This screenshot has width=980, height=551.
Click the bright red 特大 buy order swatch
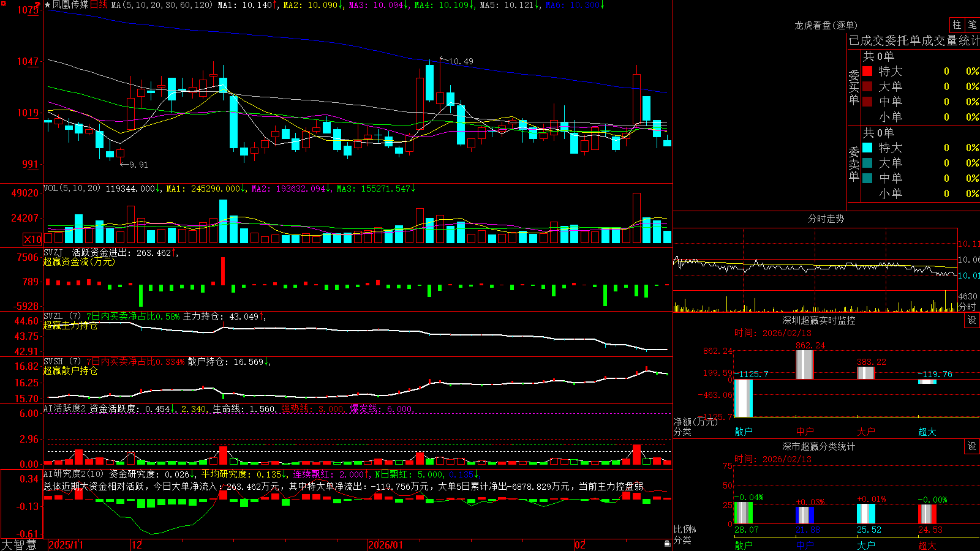click(x=867, y=71)
